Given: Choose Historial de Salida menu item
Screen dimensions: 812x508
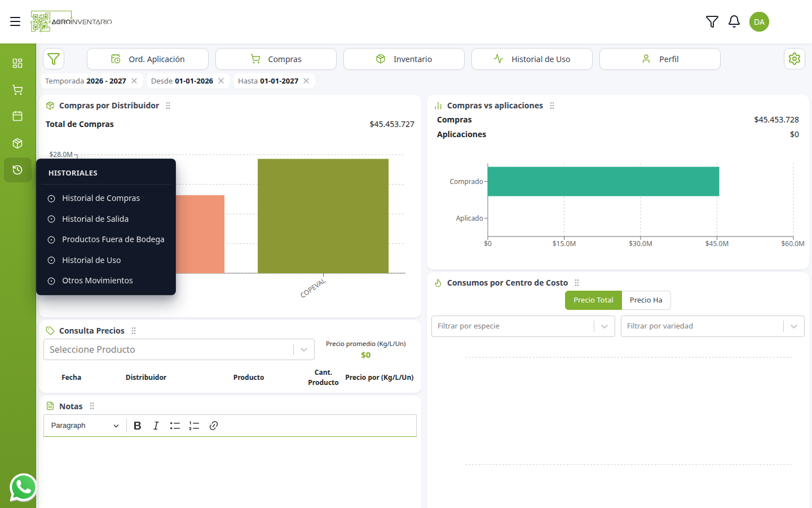Looking at the screenshot, I should 106,219.
